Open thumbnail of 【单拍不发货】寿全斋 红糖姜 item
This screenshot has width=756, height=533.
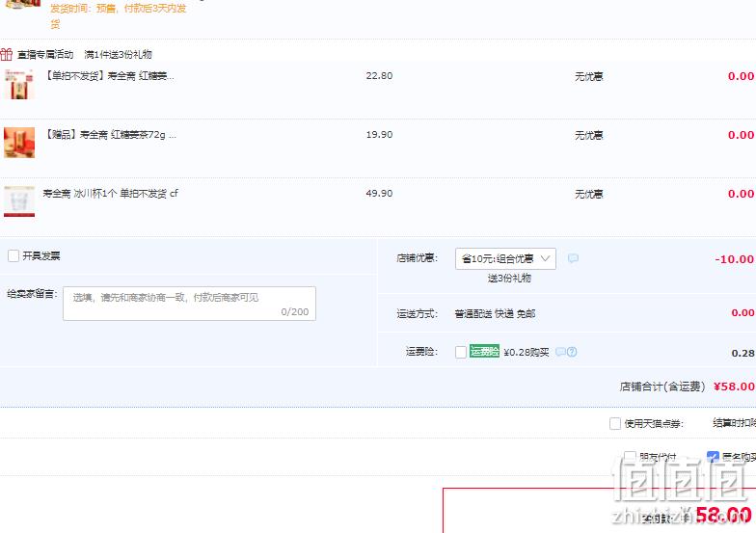coord(19,85)
